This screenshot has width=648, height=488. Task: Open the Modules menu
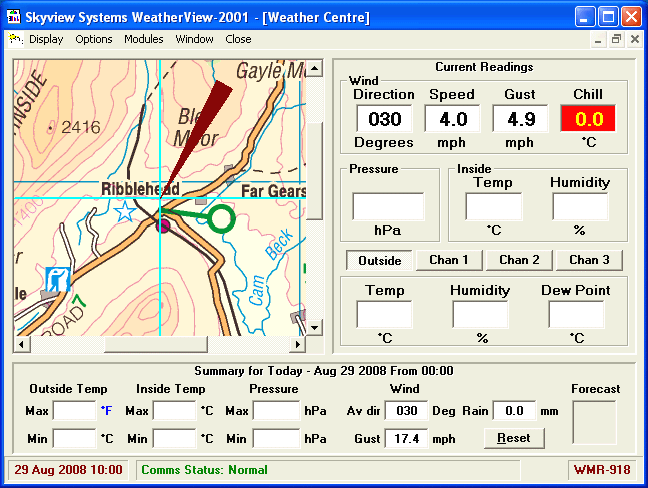click(144, 39)
